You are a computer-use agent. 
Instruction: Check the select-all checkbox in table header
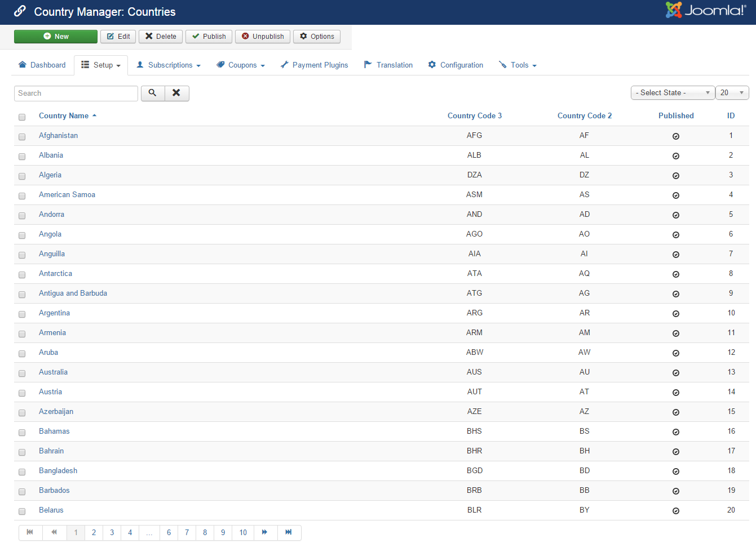(x=22, y=117)
